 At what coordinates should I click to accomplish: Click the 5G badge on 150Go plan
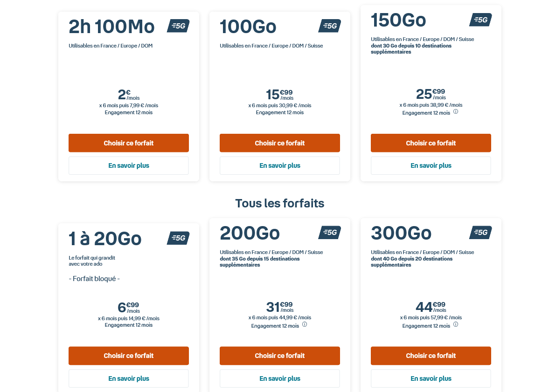480,20
